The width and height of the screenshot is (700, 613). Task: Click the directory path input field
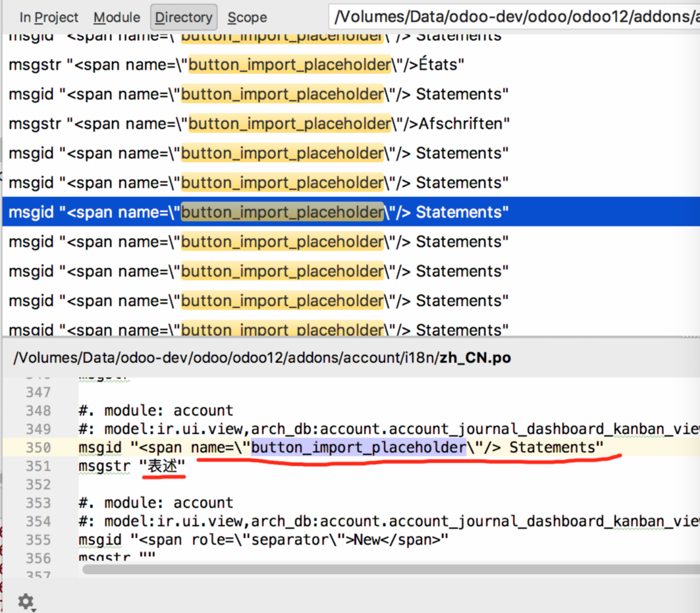click(514, 16)
